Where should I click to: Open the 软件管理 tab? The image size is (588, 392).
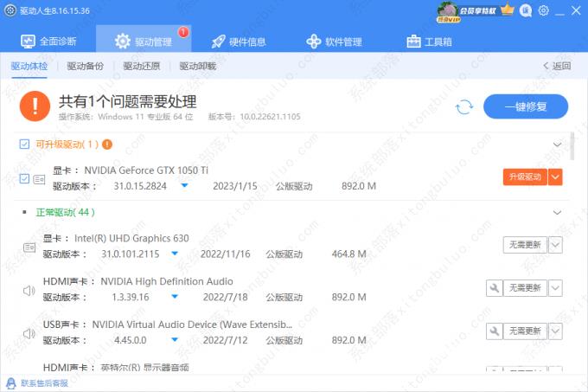[334, 42]
